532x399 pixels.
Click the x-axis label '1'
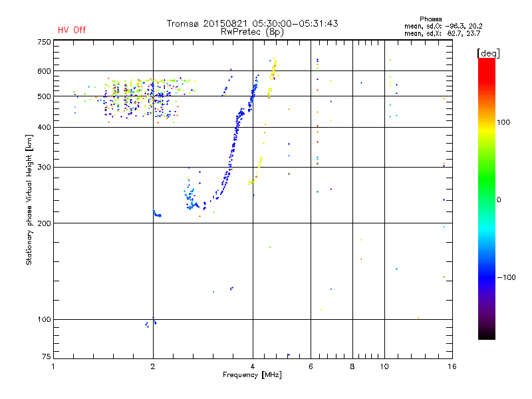tap(53, 366)
